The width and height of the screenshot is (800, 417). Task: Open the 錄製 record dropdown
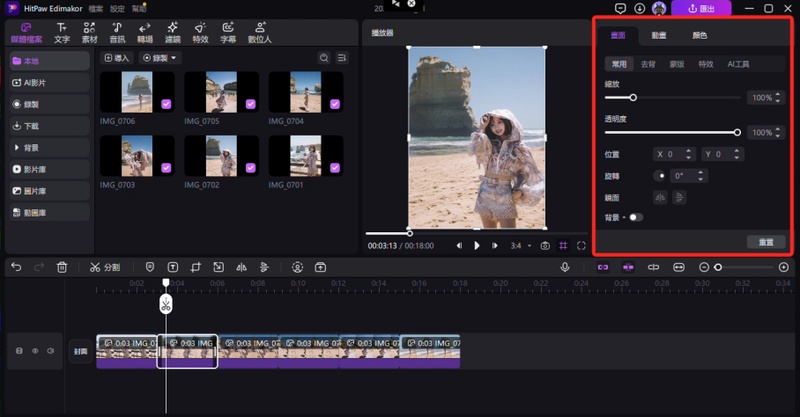[x=160, y=58]
